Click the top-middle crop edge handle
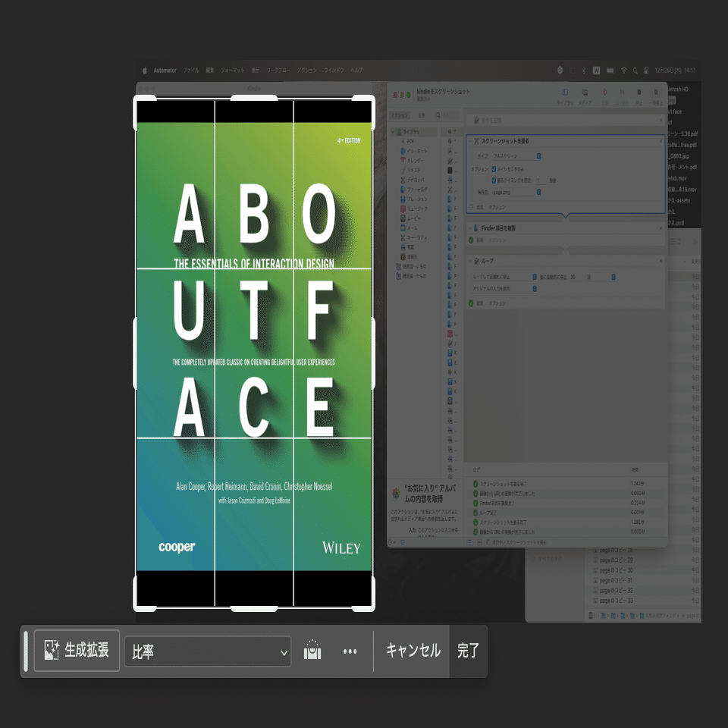The height and width of the screenshot is (728, 728). click(254, 98)
